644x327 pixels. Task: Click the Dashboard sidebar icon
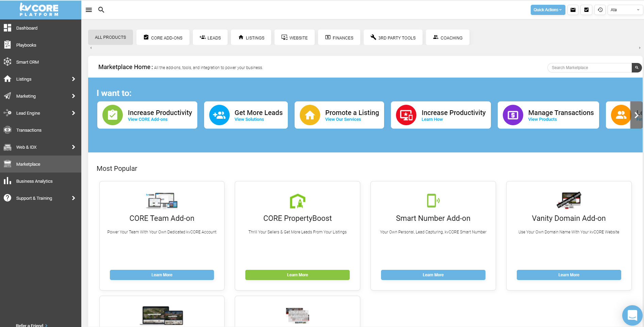[x=7, y=28]
